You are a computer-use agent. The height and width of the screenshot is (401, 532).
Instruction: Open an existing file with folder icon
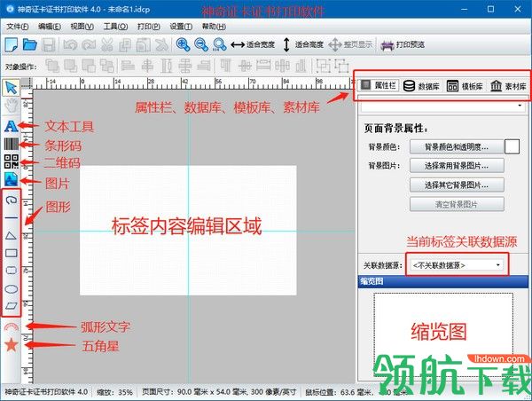click(x=30, y=44)
